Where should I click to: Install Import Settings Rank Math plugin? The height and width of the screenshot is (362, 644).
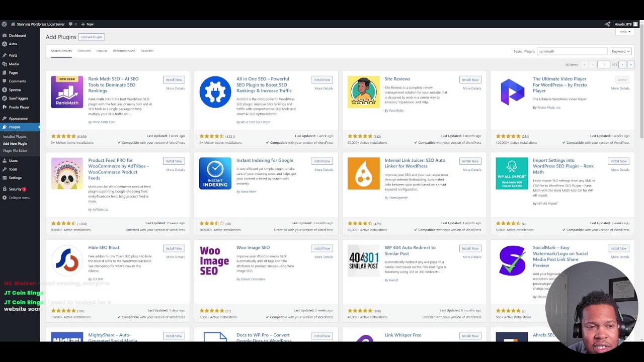(618, 161)
